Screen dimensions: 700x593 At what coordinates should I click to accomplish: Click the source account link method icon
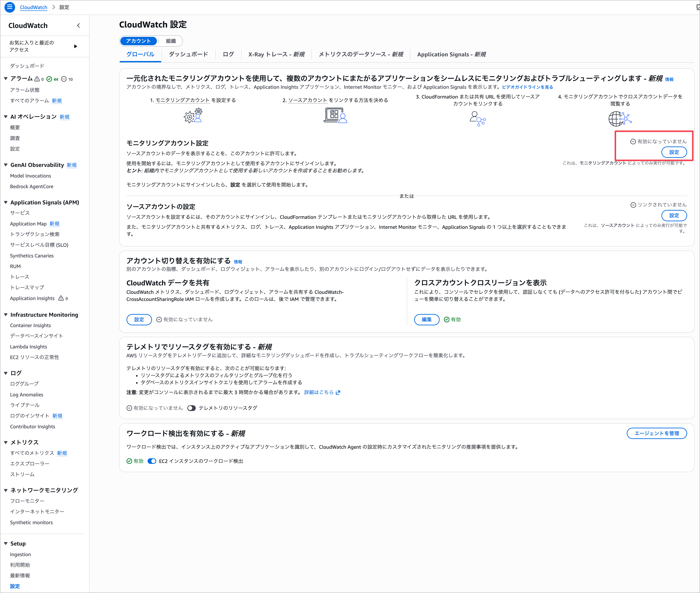point(335,116)
